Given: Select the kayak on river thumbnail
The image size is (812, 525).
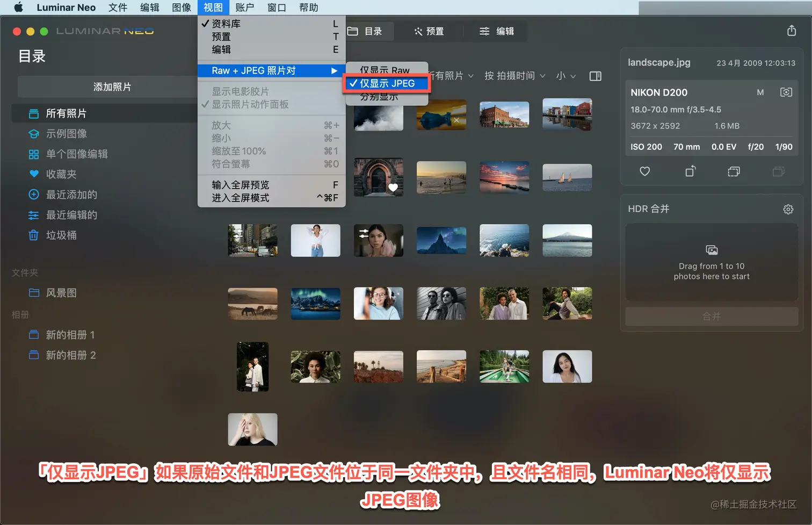Looking at the screenshot, I should (x=504, y=366).
